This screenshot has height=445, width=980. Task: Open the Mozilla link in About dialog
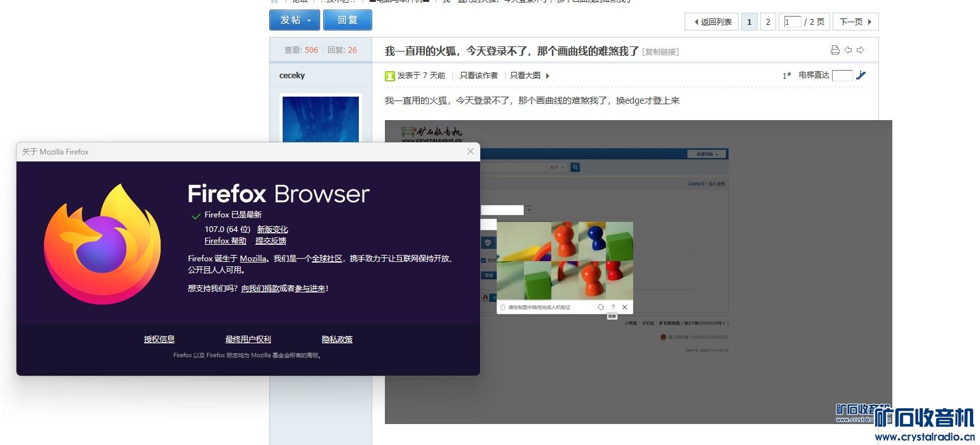[253, 259]
